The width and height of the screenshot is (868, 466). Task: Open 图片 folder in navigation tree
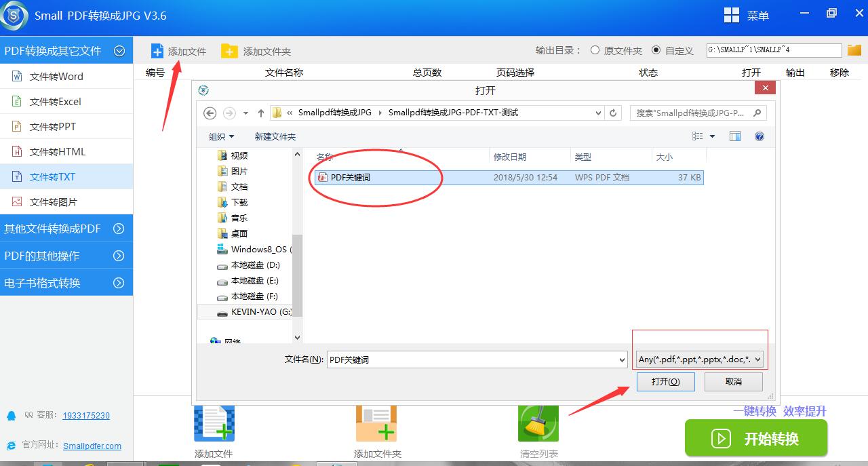click(x=233, y=171)
